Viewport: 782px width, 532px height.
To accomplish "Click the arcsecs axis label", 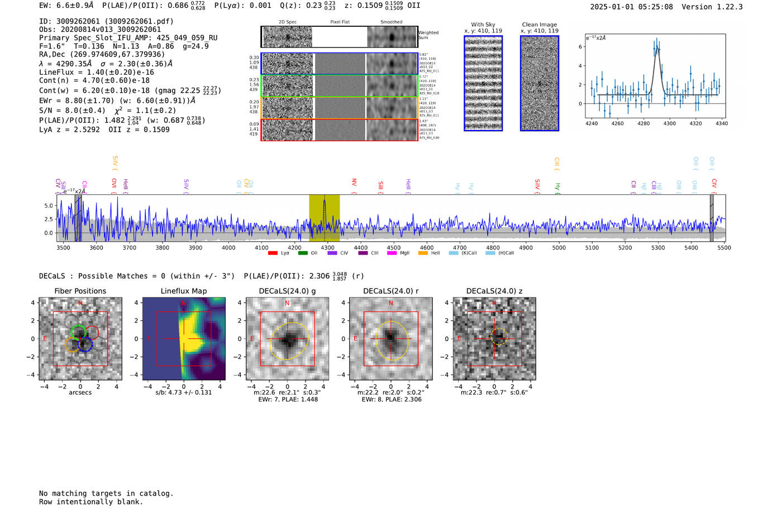I will pyautogui.click(x=80, y=392).
